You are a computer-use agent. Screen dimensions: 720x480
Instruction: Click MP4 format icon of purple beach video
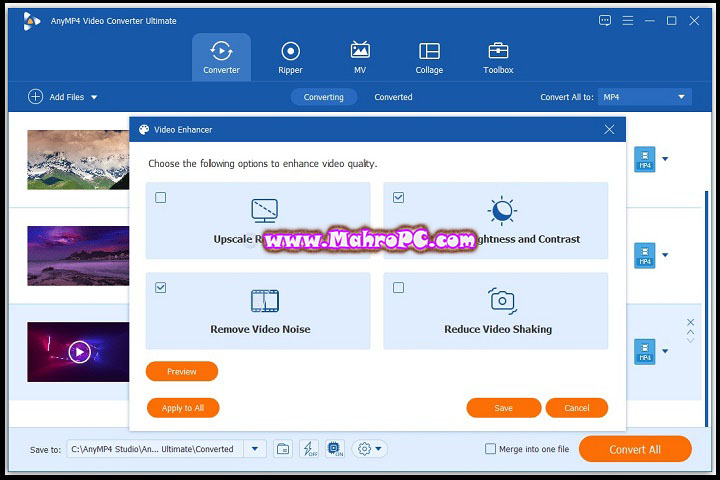645,255
